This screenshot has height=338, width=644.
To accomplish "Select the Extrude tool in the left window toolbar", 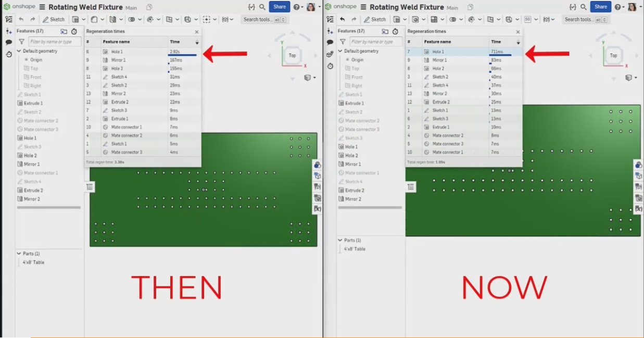I will (x=75, y=19).
